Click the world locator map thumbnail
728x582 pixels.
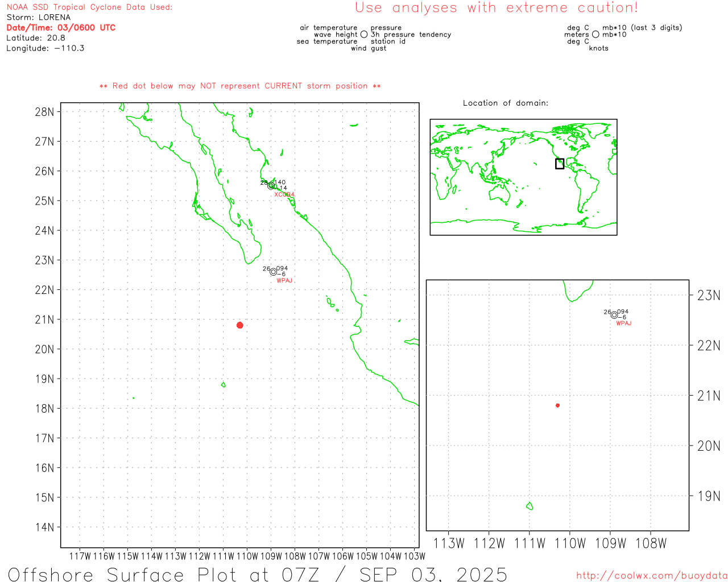point(523,177)
